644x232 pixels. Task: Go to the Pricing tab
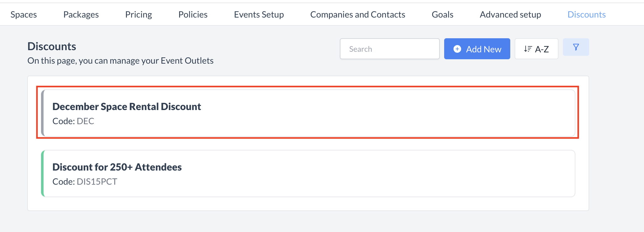pos(138,14)
